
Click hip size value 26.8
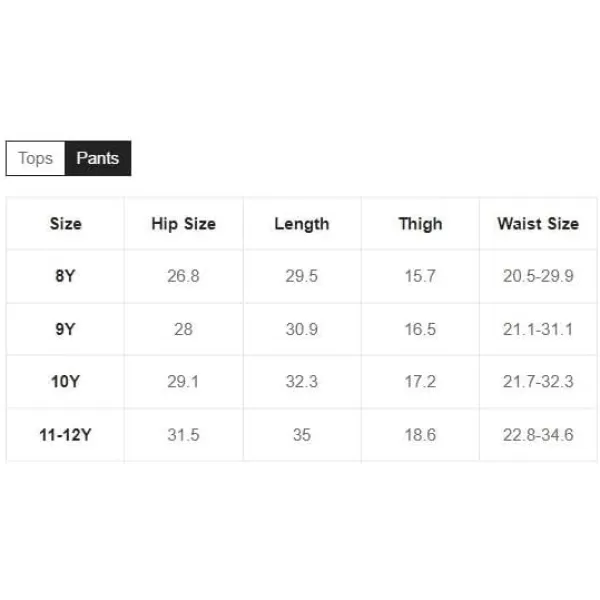183,276
